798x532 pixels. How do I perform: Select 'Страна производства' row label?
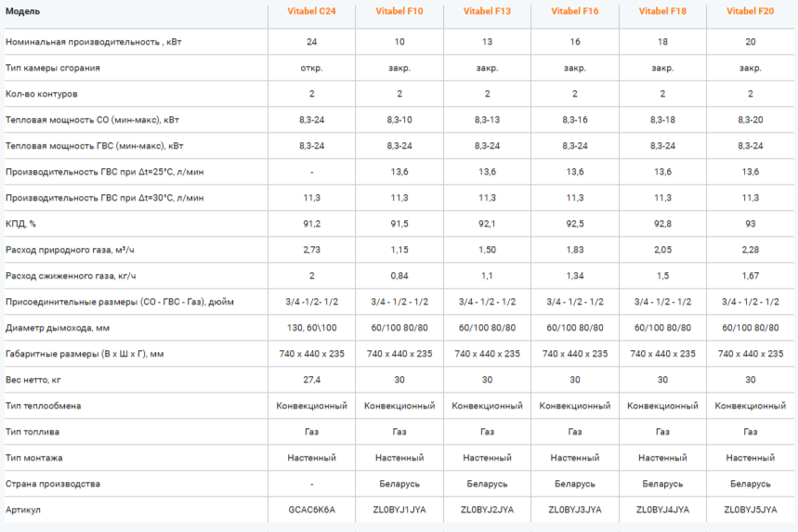52,484
